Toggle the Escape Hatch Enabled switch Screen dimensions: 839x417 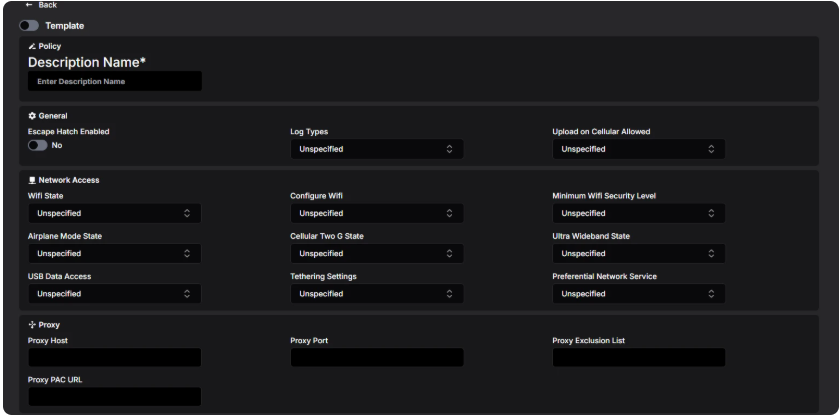[37, 146]
